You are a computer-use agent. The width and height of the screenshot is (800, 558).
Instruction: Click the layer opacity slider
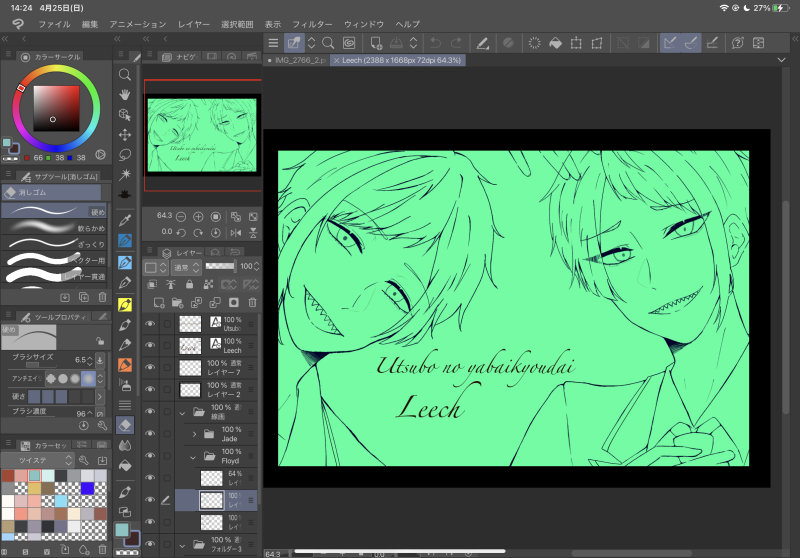pos(220,266)
